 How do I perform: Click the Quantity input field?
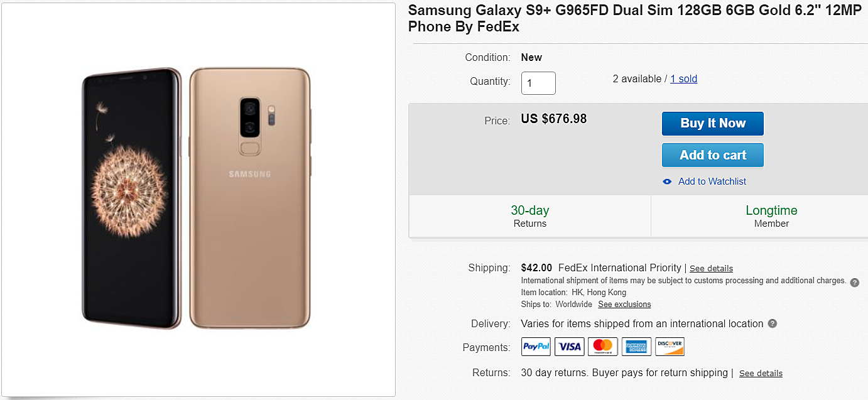click(538, 84)
